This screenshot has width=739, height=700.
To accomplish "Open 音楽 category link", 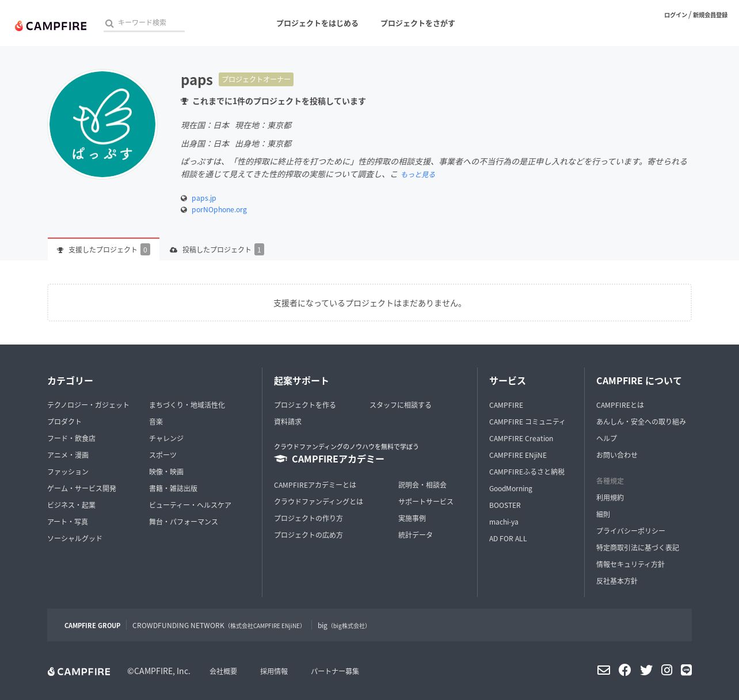I will (156, 422).
